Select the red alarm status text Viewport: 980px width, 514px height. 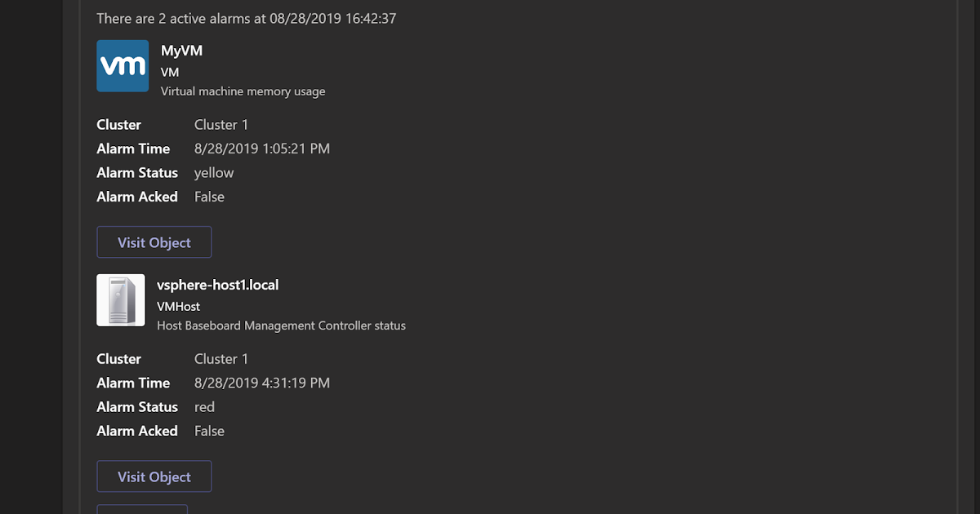(204, 406)
